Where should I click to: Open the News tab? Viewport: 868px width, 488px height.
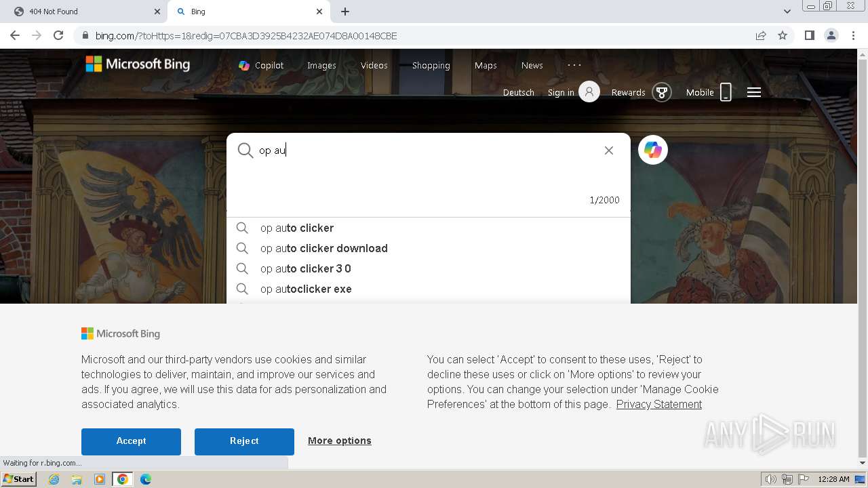coord(532,65)
